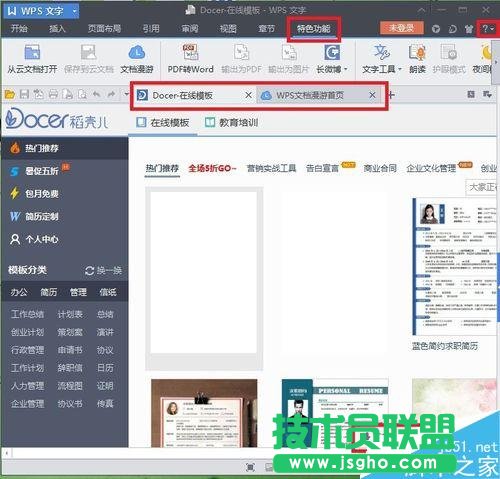Click the 文档漫游 cloud roaming icon
Image resolution: width=500 pixels, height=479 pixels.
point(137,52)
